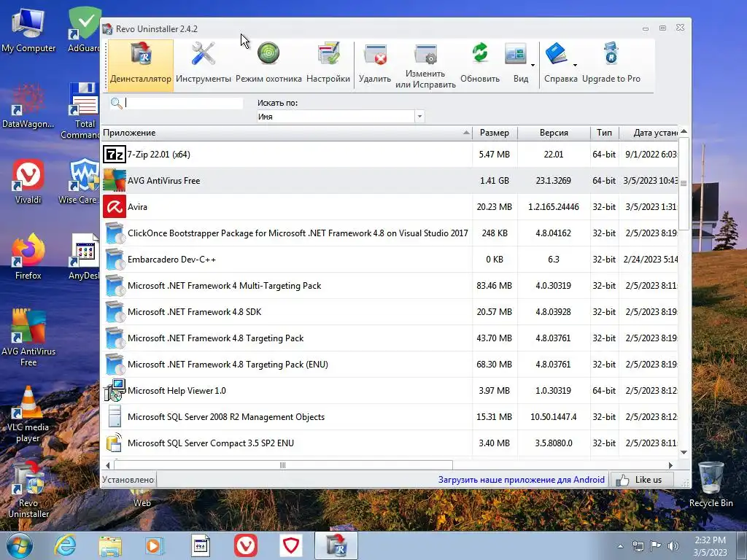This screenshot has width=747, height=560.
Task: Click horizontal scrollbar right arrow
Action: tap(671, 465)
